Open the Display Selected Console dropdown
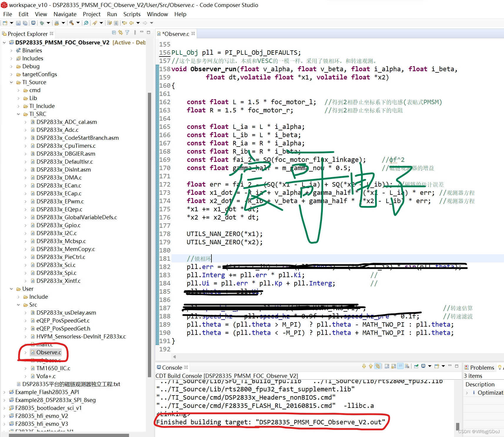 point(430,366)
